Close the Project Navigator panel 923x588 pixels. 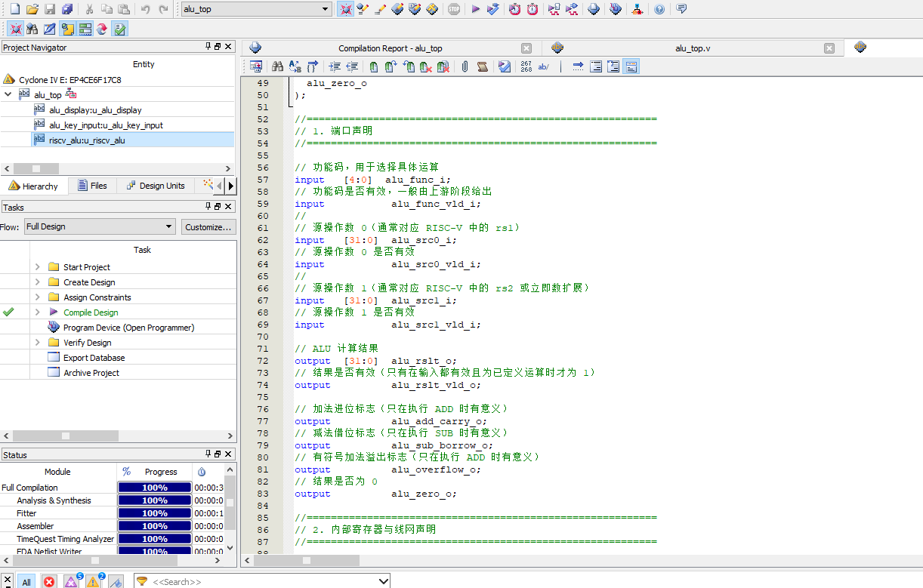click(228, 47)
